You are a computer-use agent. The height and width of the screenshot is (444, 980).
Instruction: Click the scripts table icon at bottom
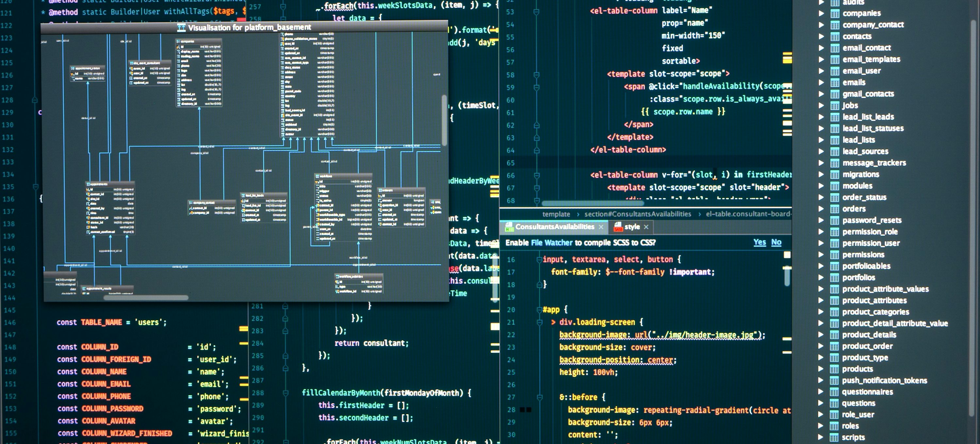pos(834,437)
